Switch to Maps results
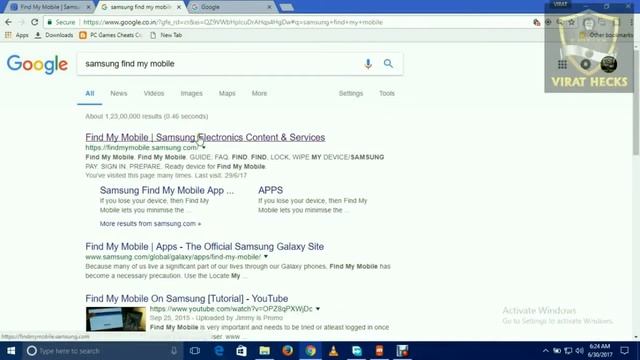 227,93
